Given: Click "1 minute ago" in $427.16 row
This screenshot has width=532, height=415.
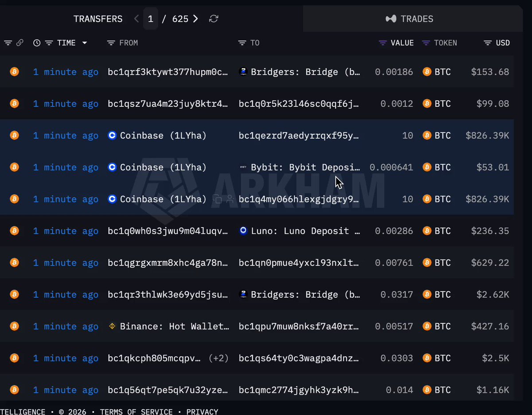Looking at the screenshot, I should click(x=66, y=326).
